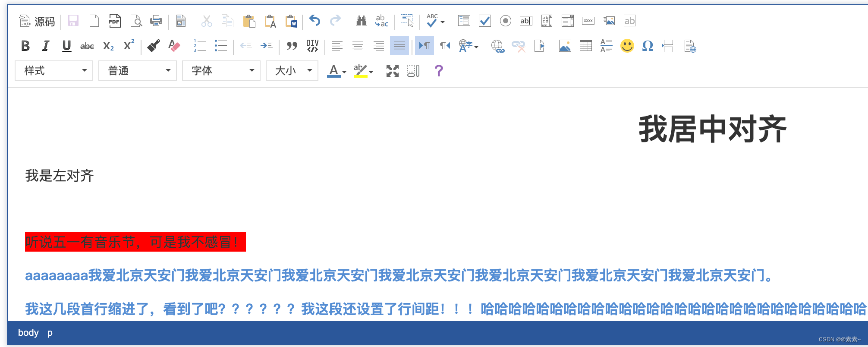
Task: Insert a textarea field
Action: (x=547, y=21)
